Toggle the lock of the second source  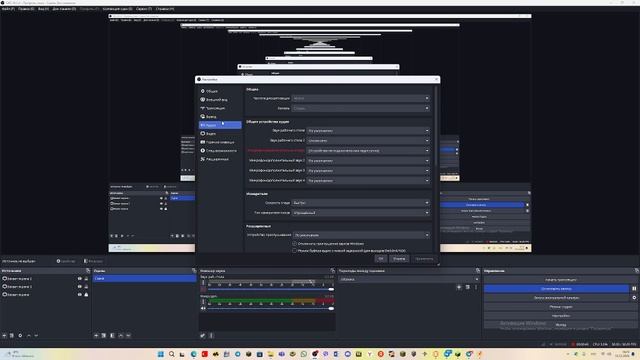tap(86, 287)
